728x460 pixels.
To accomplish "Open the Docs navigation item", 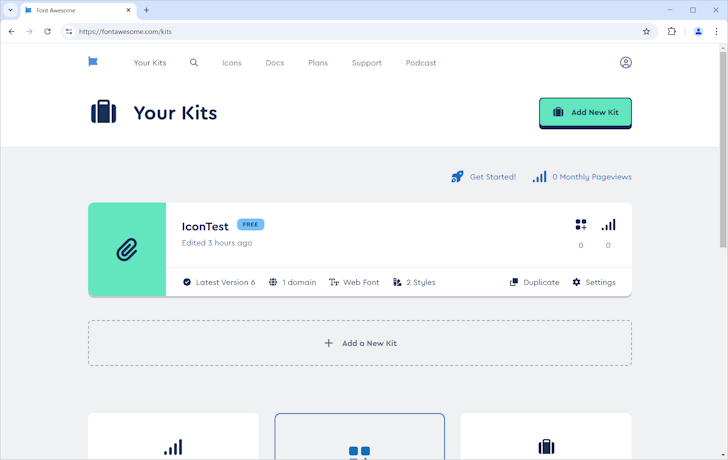I will point(275,63).
